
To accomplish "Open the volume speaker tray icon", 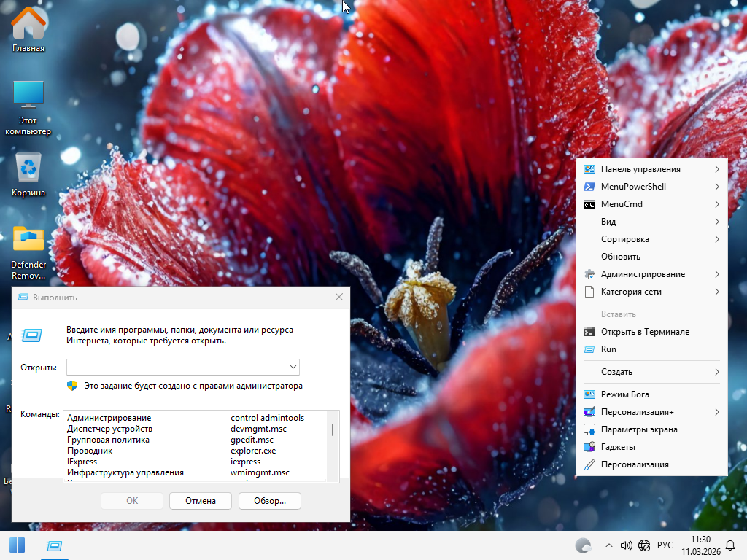I will coord(626,545).
